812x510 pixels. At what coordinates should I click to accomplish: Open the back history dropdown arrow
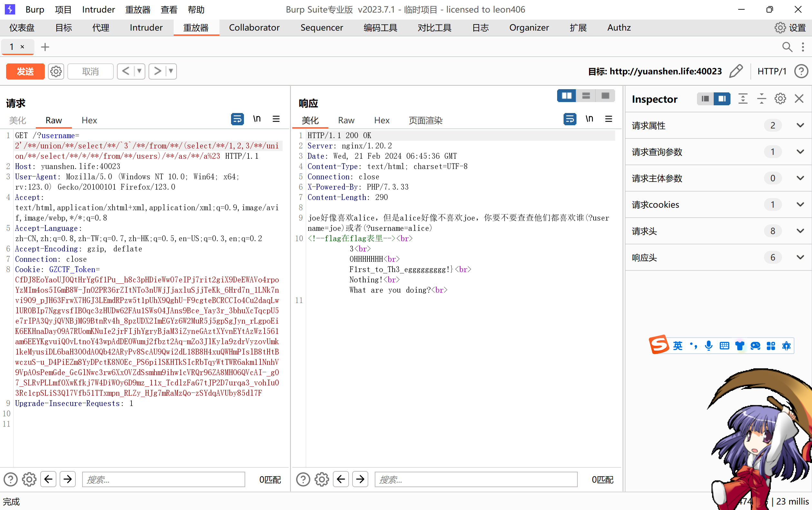click(139, 71)
